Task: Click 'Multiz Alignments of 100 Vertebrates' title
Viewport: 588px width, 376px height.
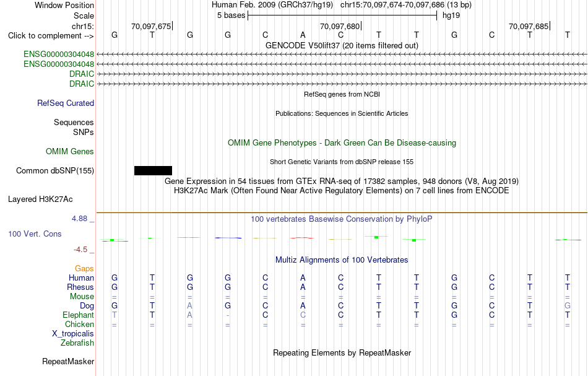Action: tap(342, 260)
